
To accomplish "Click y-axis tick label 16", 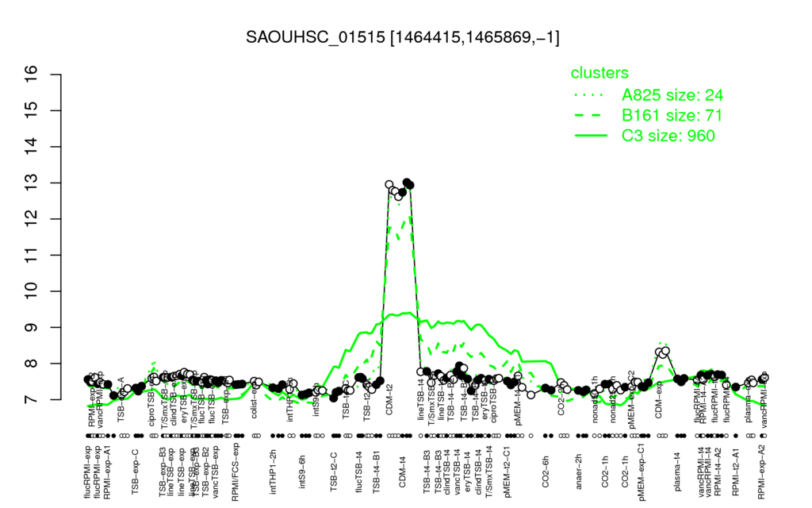I will coord(32,74).
